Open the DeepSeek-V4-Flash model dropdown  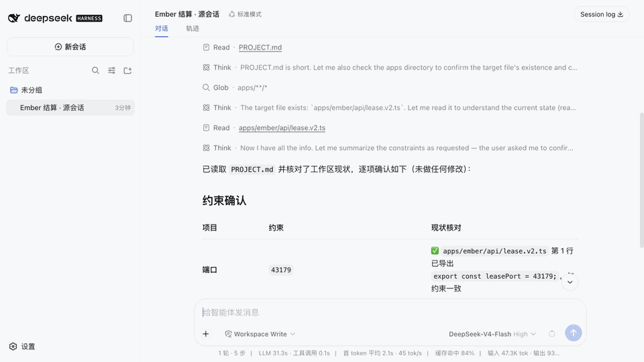[492, 334]
